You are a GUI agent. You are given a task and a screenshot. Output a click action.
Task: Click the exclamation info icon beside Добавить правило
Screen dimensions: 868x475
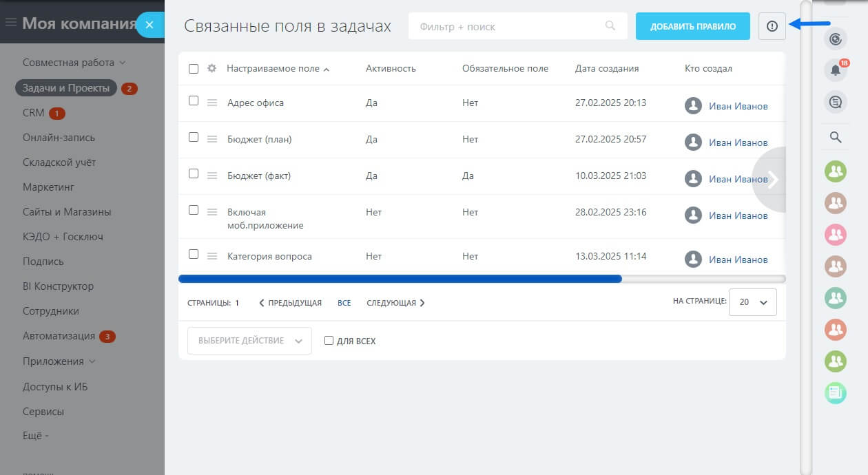click(772, 26)
